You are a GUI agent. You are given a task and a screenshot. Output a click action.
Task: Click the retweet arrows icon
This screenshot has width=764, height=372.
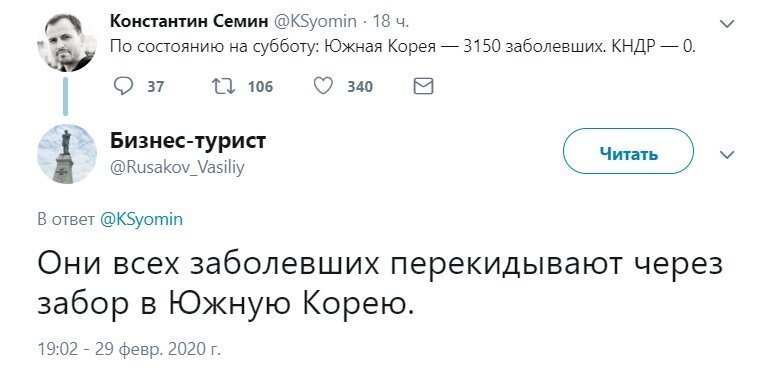(224, 87)
